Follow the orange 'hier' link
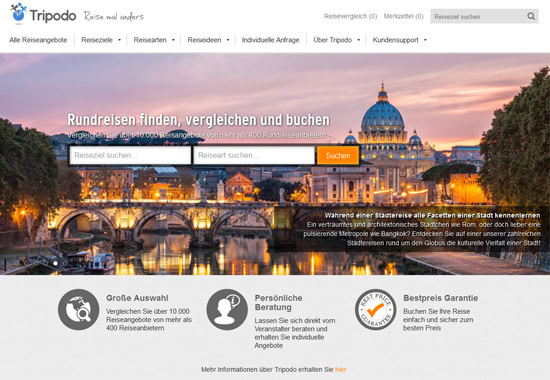The image size is (550, 380). click(341, 369)
